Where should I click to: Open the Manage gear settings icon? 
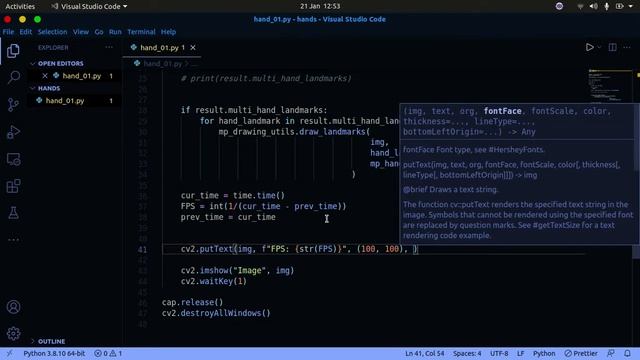(13, 333)
